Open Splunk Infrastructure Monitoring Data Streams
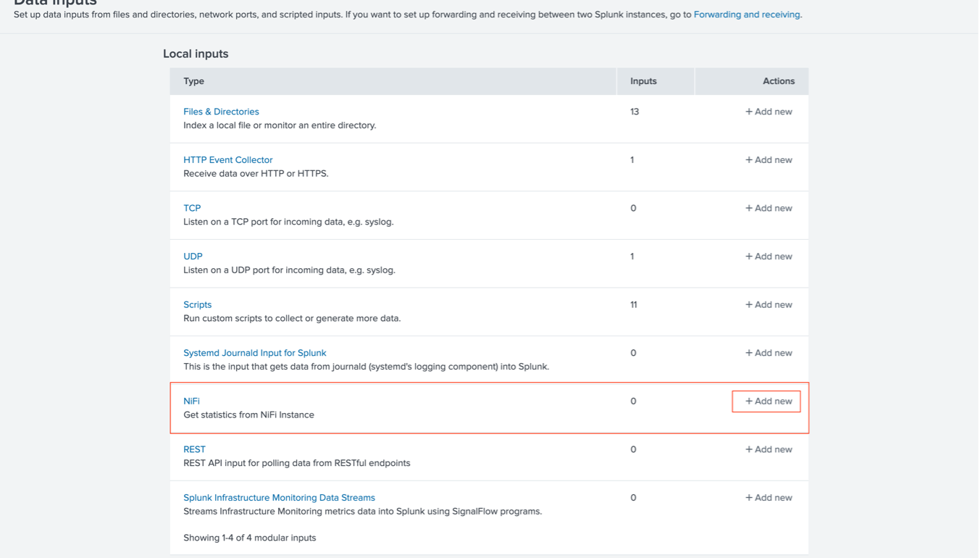This screenshot has height=558, width=980. [x=279, y=498]
